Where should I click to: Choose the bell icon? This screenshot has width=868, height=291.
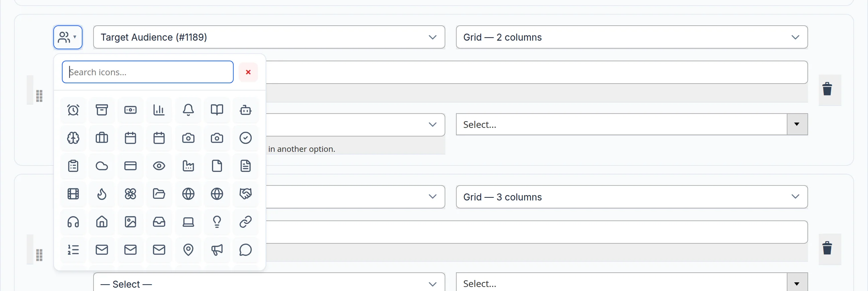point(188,110)
